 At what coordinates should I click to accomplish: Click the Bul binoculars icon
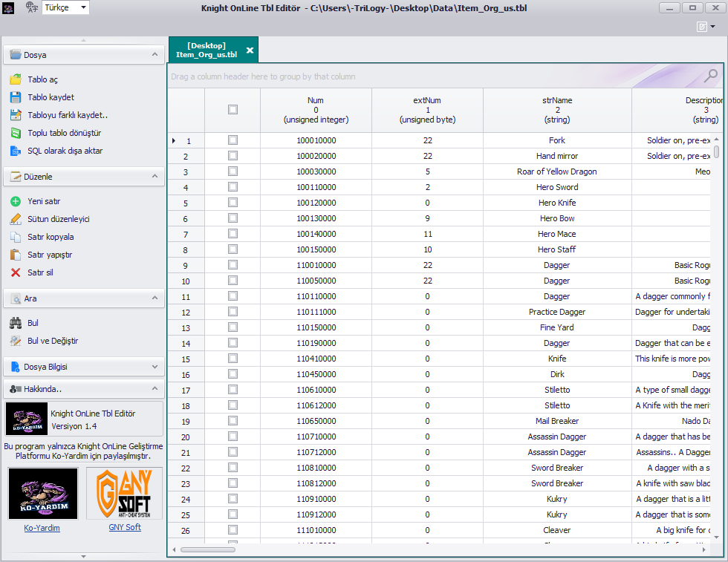coord(16,323)
